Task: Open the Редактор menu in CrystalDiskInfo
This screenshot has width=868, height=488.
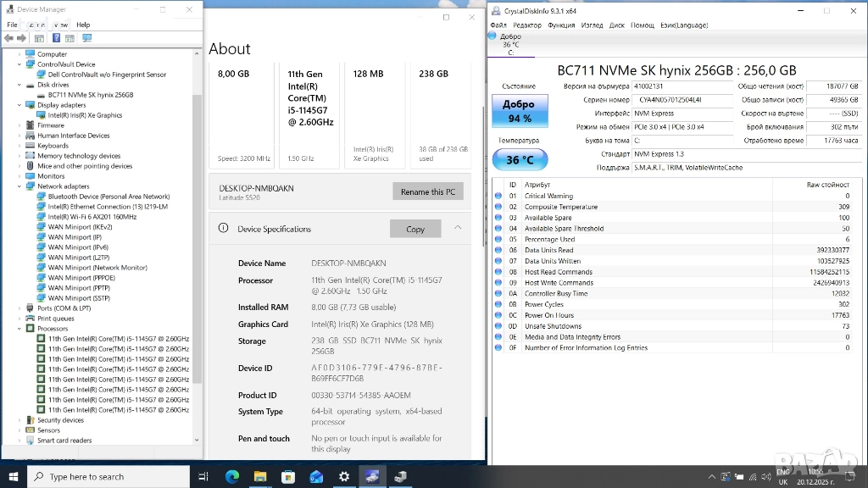Action: (x=527, y=25)
